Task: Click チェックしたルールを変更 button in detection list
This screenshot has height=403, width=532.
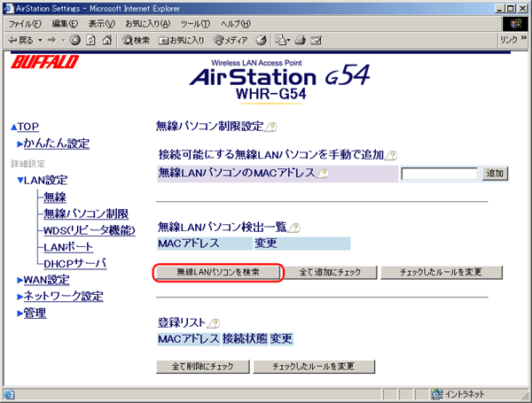Action: 441,272
